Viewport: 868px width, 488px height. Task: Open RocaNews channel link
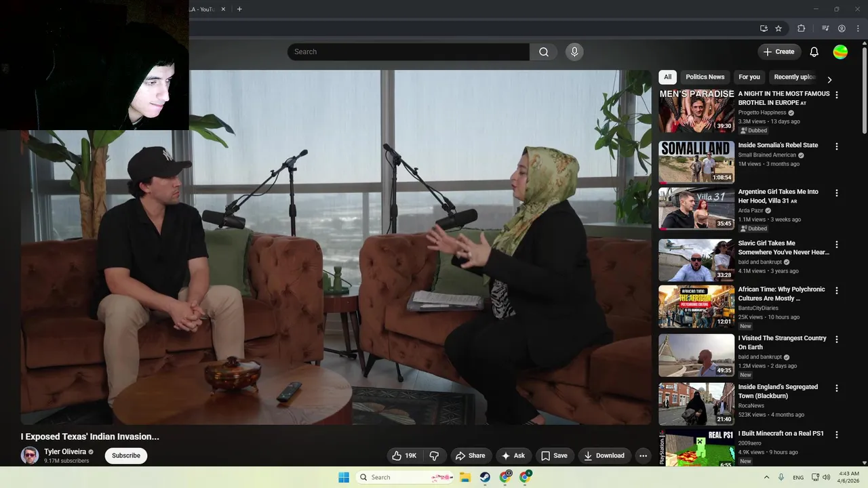coord(752,406)
